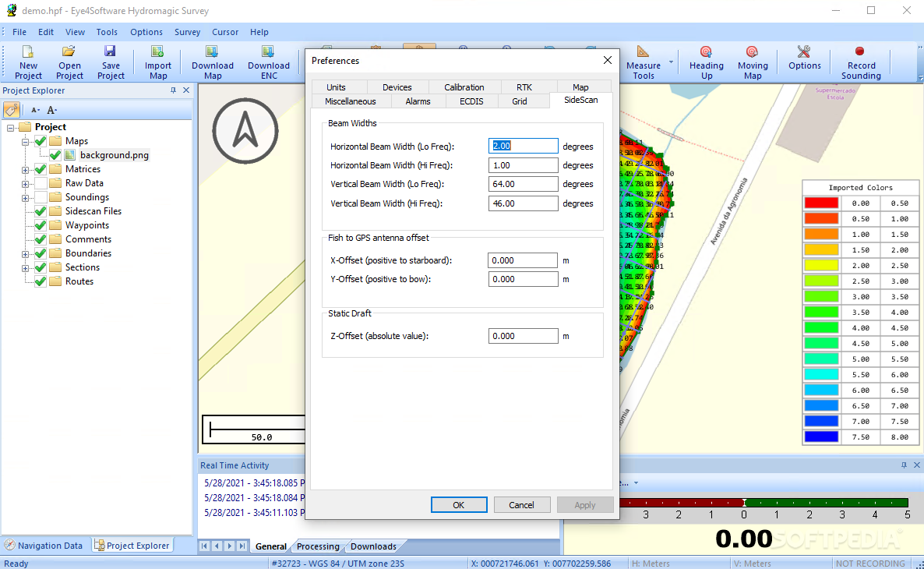Go to first page in tab navigation
Screen dimensions: 924x569
pyautogui.click(x=204, y=546)
